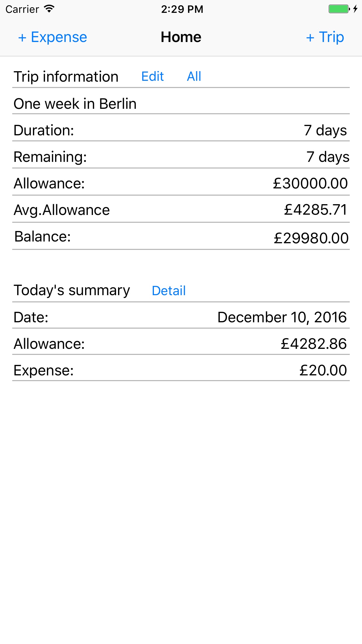The height and width of the screenshot is (644, 362).
Task: Tap the battery indicator icon
Action: pyautogui.click(x=339, y=9)
